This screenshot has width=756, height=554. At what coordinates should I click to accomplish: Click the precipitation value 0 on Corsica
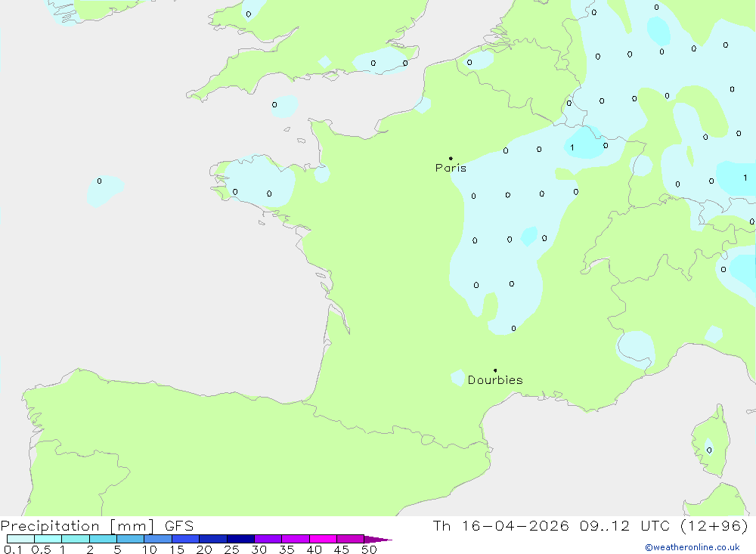(709, 450)
